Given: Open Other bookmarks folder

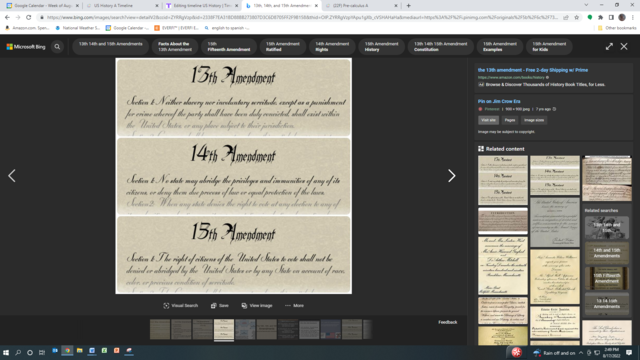Looking at the screenshot, I should coord(617,28).
